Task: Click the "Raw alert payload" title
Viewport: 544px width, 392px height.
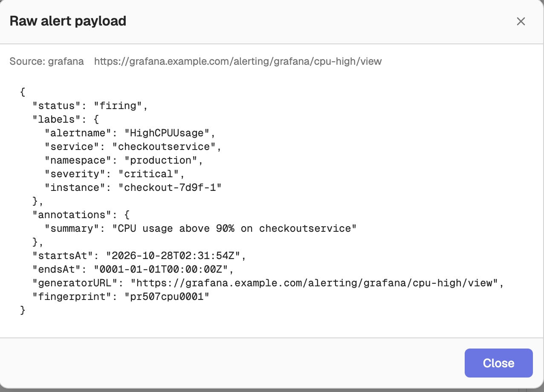Action: [68, 21]
